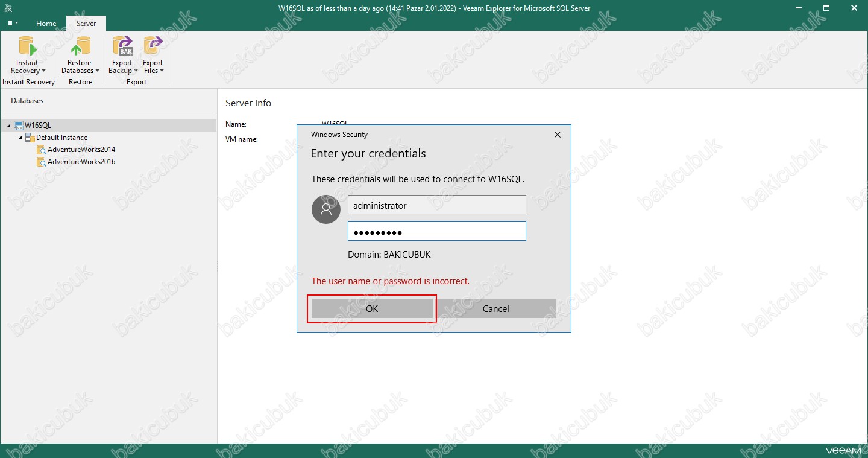Open the main hamburger menu
The width and height of the screenshot is (868, 458).
tap(13, 23)
